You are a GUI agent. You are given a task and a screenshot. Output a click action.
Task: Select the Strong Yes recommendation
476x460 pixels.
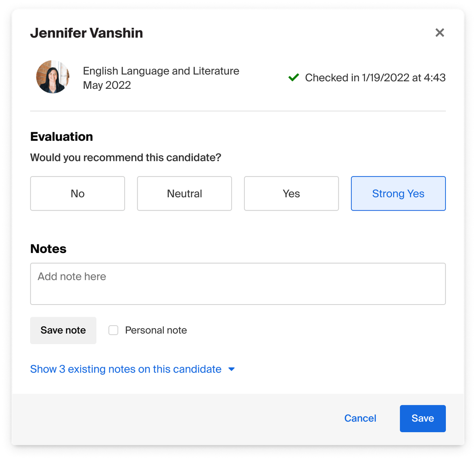pos(398,194)
